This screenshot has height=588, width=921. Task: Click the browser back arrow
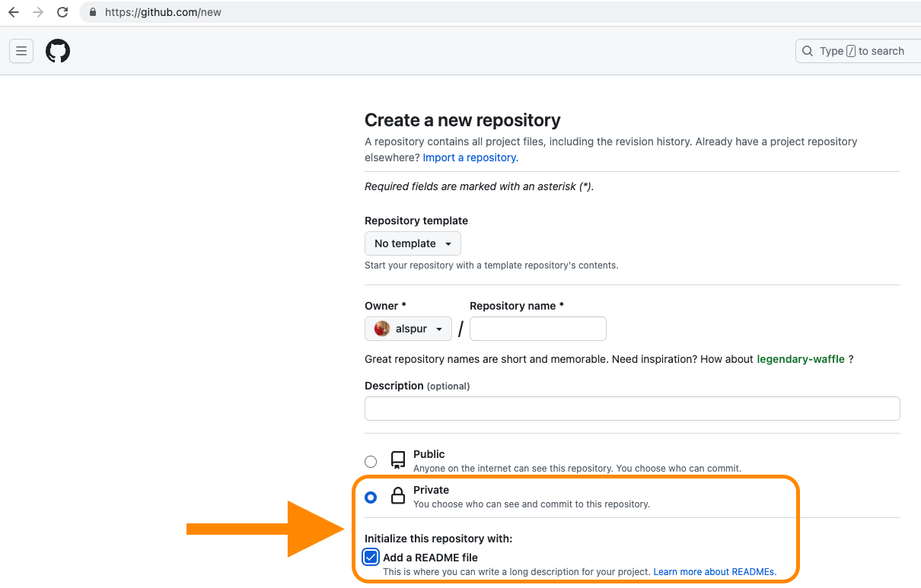tap(14, 12)
